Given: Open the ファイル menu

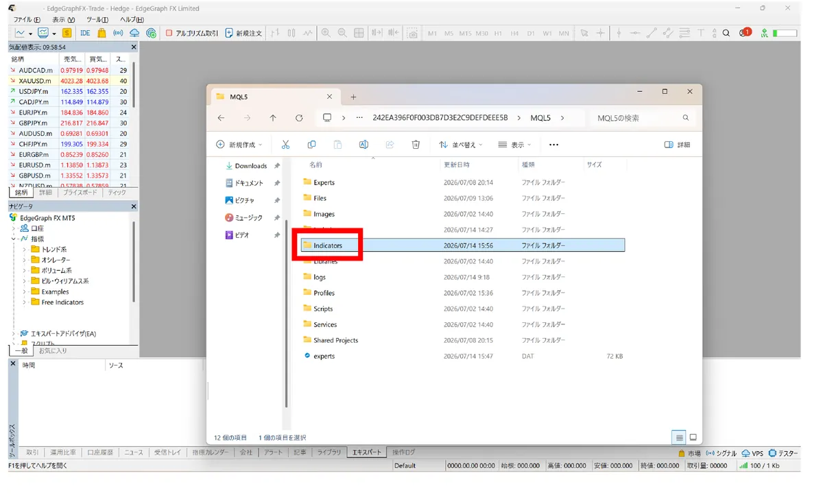Looking at the screenshot, I should (27, 19).
